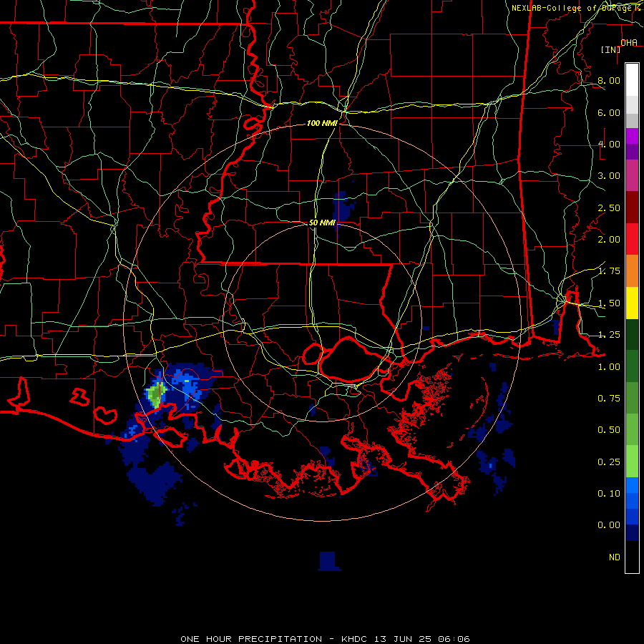The height and width of the screenshot is (644, 644).
Task: Click the "0.75" legend value
Action: [x=609, y=399]
